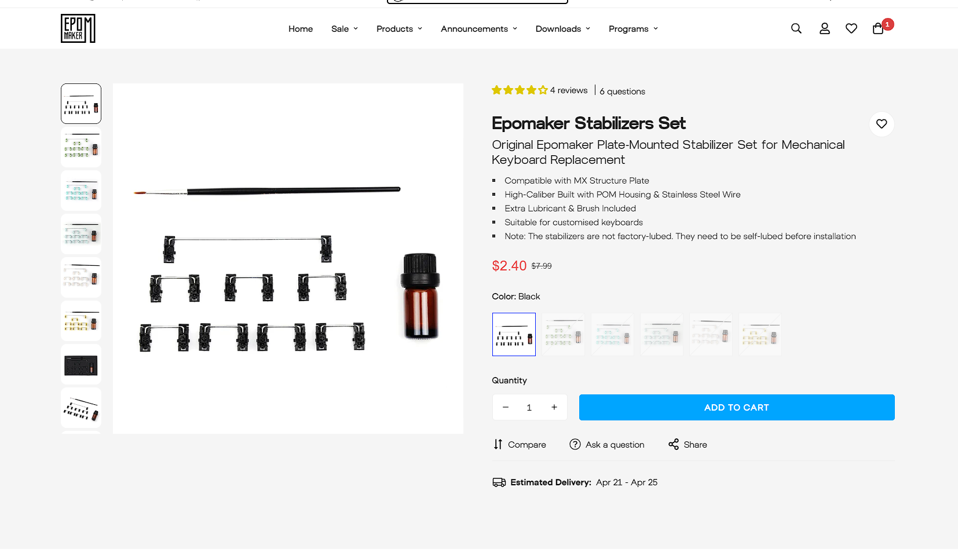The height and width of the screenshot is (560, 958).
Task: Open the user account icon
Action: pyautogui.click(x=825, y=28)
